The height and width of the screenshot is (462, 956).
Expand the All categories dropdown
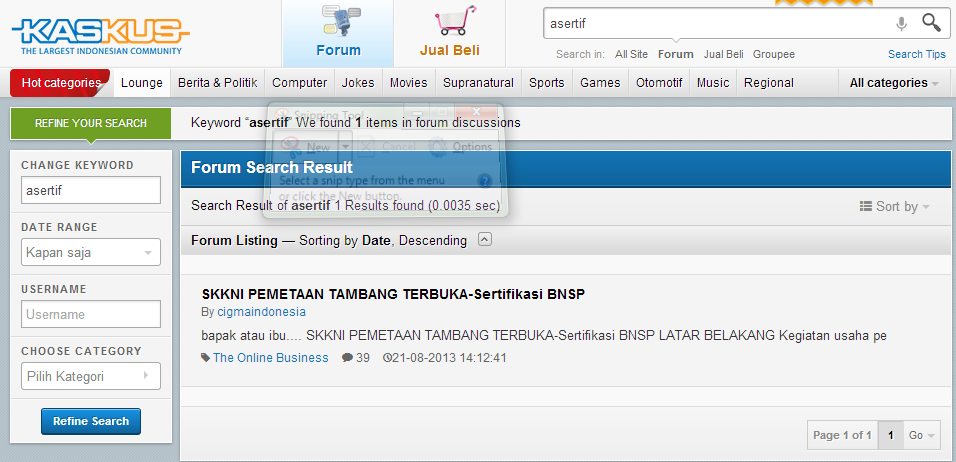click(894, 83)
